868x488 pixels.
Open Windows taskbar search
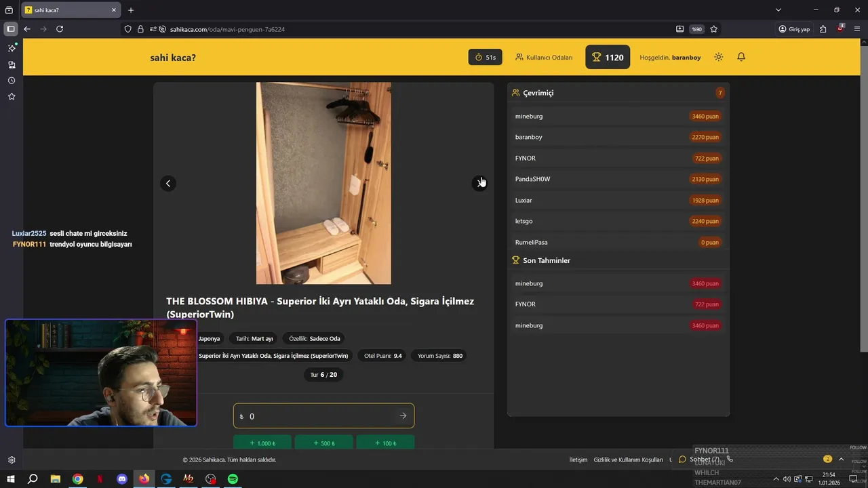pyautogui.click(x=33, y=479)
